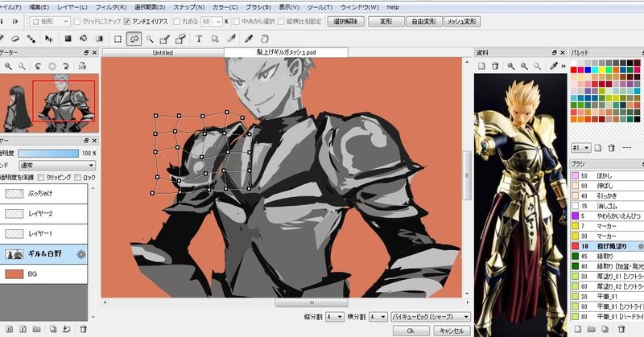The width and height of the screenshot is (644, 337).
Task: Toggle the 丸める checkbox
Action: click(x=177, y=22)
